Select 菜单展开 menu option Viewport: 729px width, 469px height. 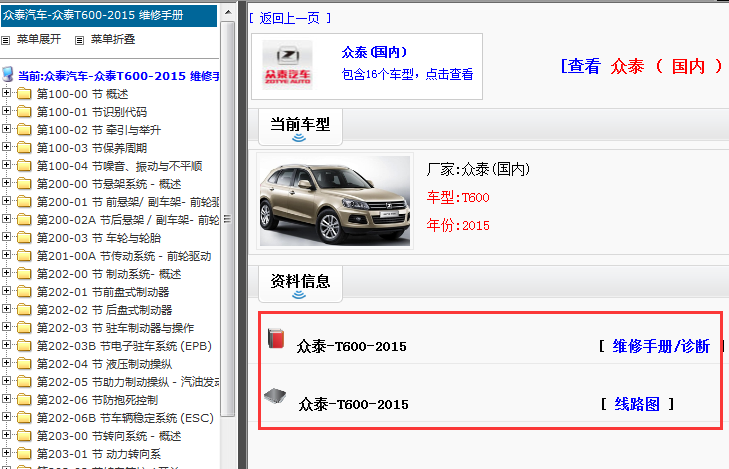39,40
